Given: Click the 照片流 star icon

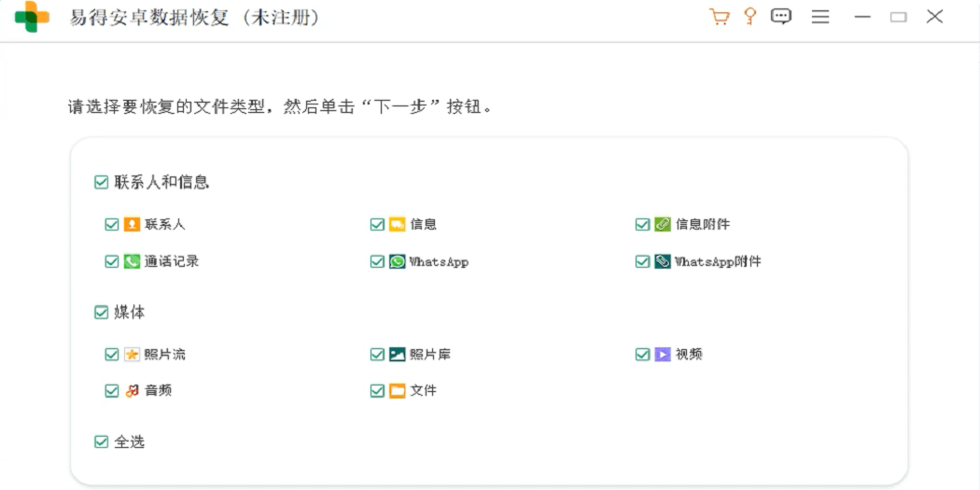Looking at the screenshot, I should click(132, 355).
